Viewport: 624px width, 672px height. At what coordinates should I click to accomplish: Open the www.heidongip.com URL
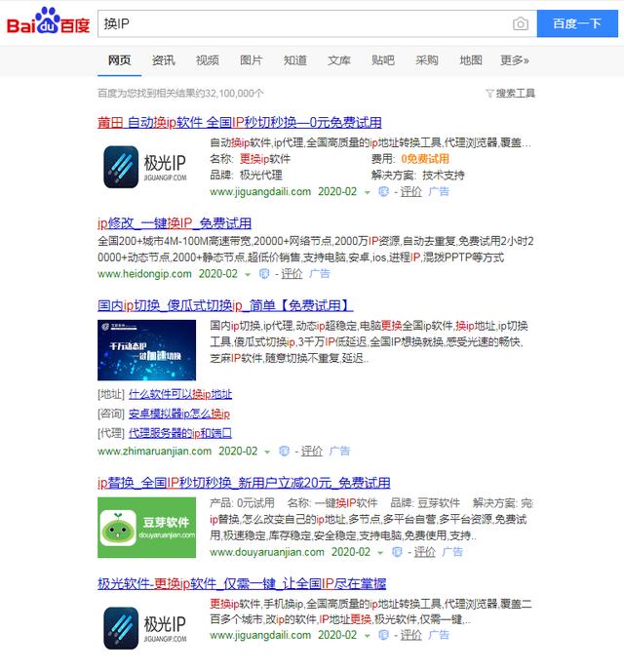click(144, 273)
